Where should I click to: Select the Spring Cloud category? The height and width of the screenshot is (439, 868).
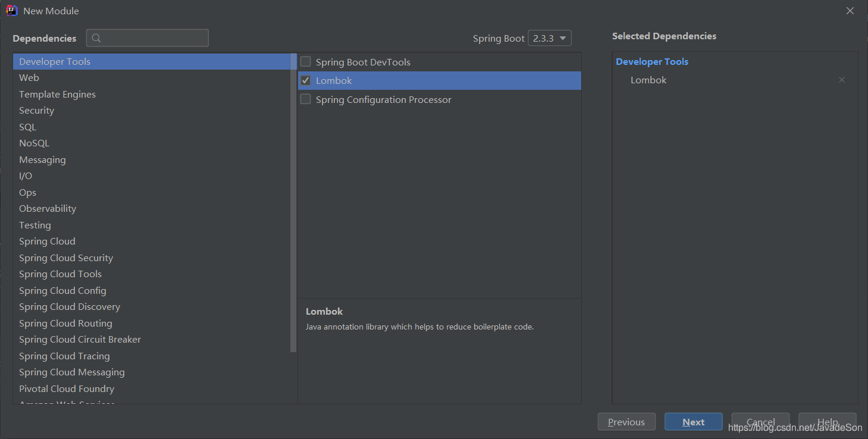[152, 242]
